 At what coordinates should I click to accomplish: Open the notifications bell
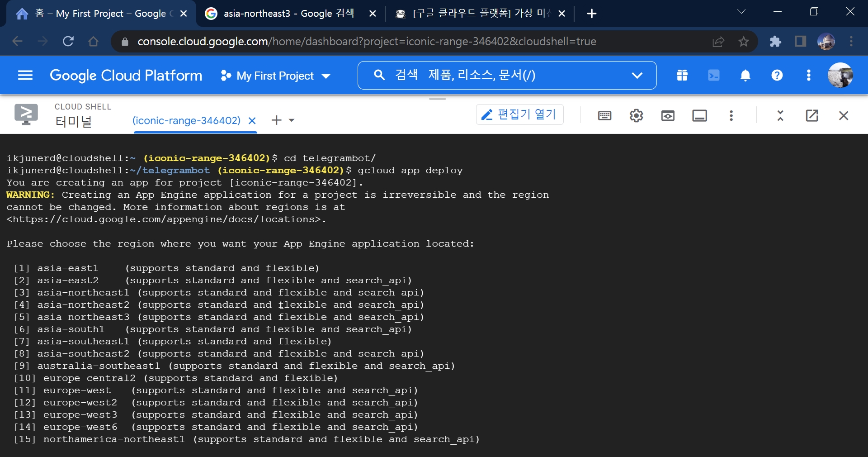(745, 76)
